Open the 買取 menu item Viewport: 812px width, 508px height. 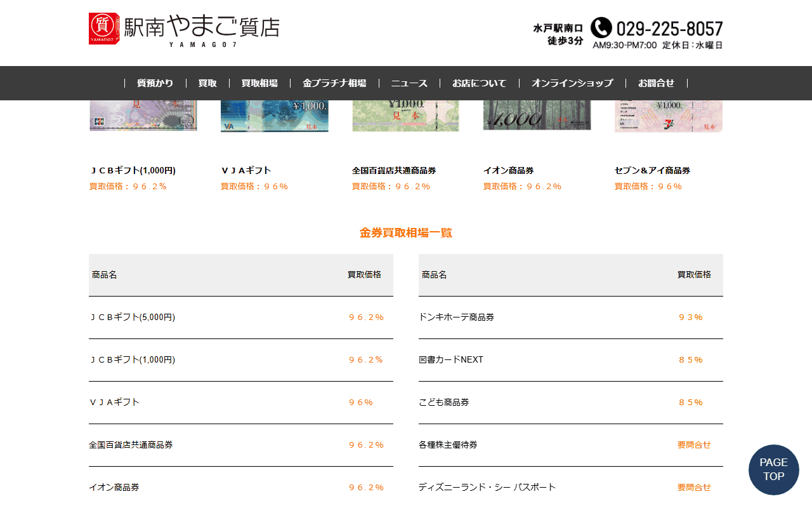point(207,83)
